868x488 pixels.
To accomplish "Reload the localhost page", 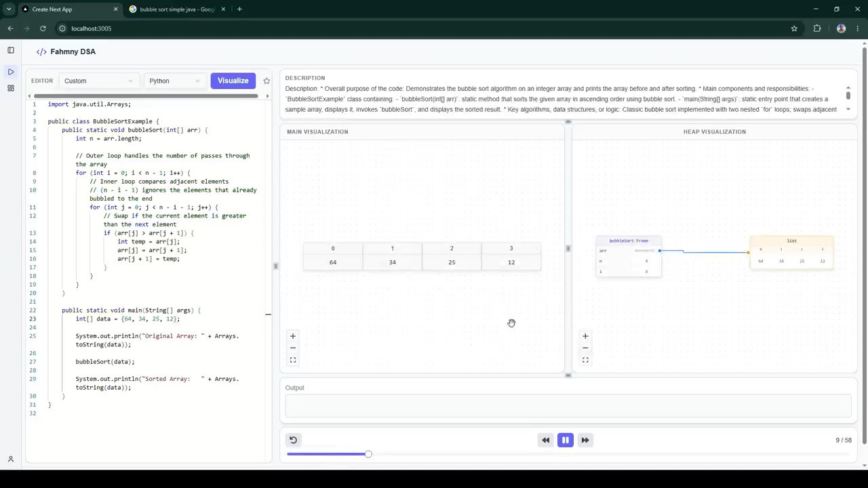I will click(43, 28).
